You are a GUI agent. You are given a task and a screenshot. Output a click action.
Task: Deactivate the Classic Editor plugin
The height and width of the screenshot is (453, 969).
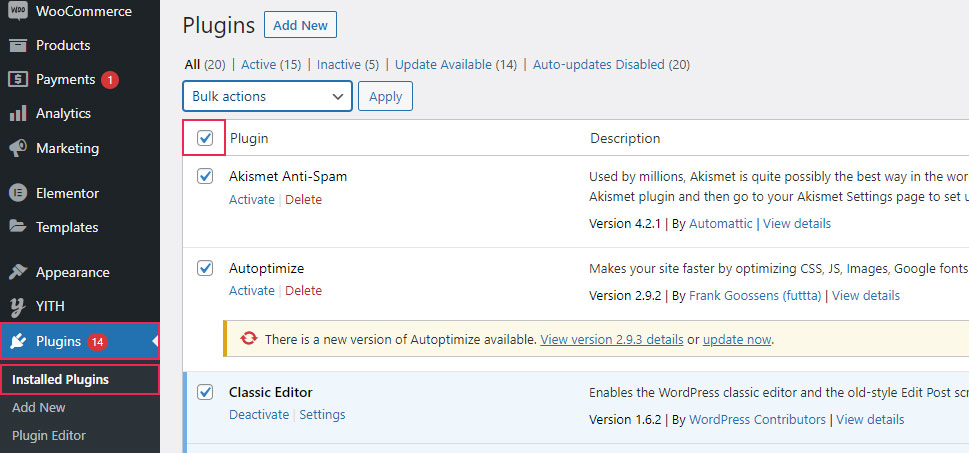pos(259,414)
